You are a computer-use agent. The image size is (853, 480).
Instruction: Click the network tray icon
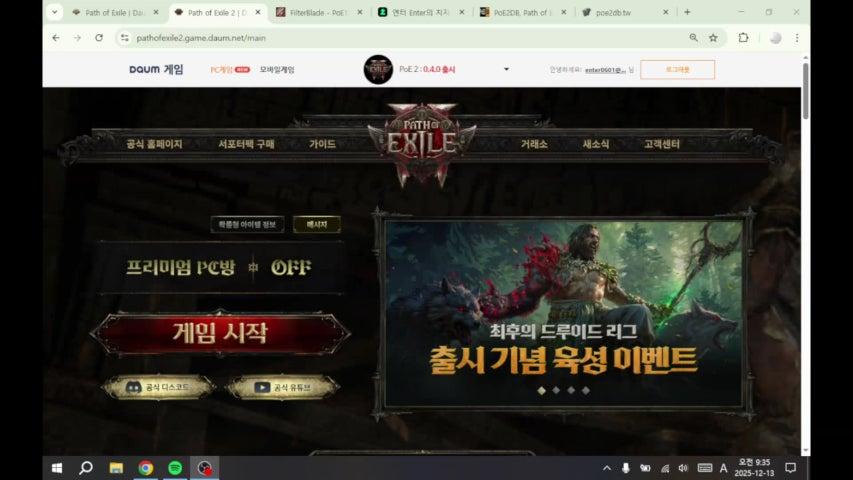665,468
